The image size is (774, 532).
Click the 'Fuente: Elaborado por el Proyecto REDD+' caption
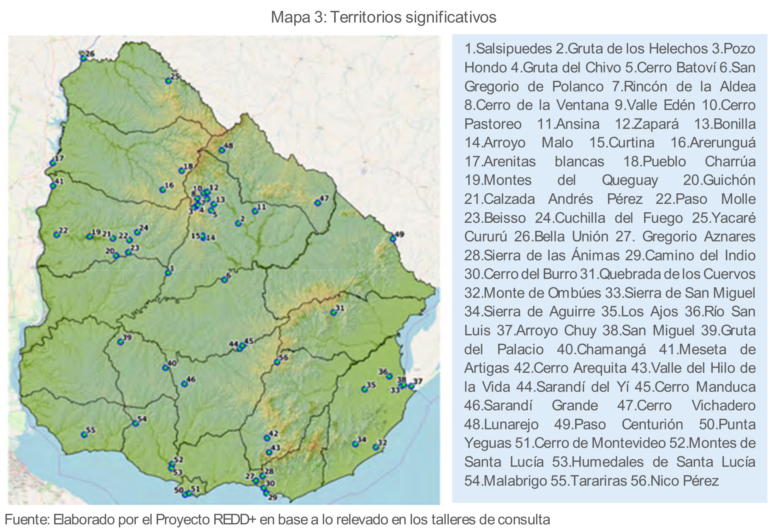click(277, 519)
